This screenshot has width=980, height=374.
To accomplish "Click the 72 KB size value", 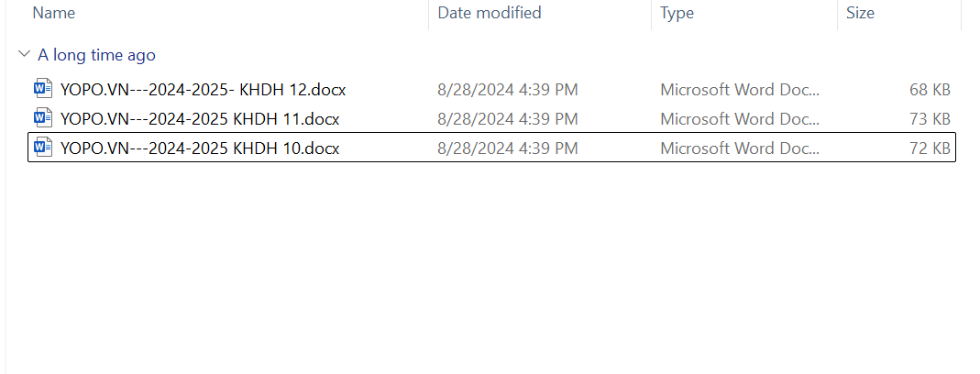I will [x=929, y=148].
